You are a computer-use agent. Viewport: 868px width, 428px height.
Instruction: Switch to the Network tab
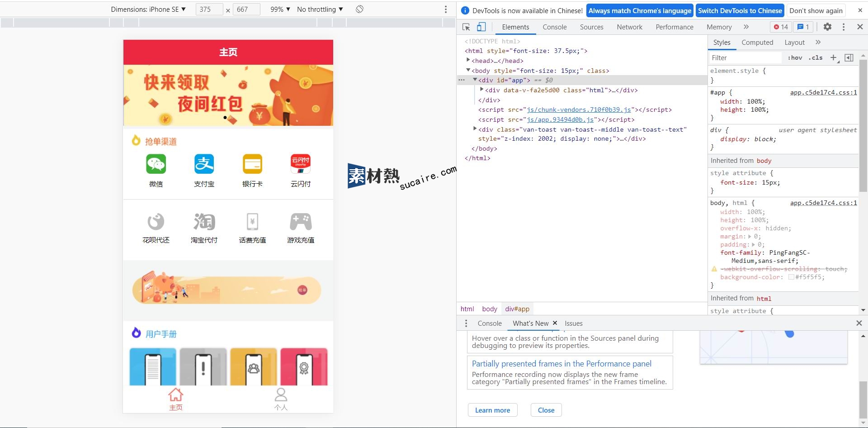629,27
